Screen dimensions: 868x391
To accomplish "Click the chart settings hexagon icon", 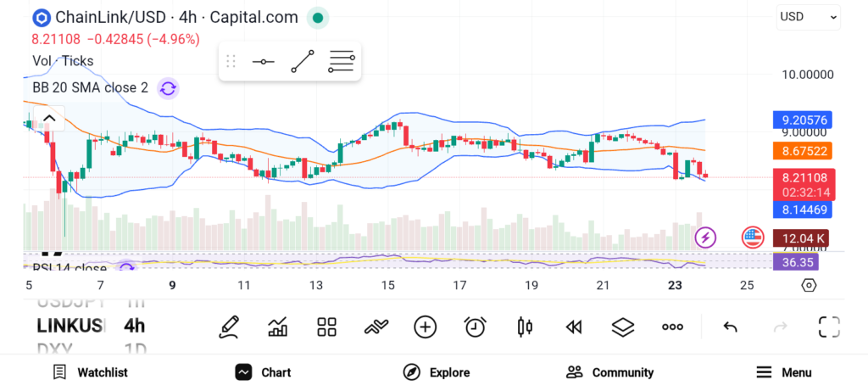I will (809, 285).
